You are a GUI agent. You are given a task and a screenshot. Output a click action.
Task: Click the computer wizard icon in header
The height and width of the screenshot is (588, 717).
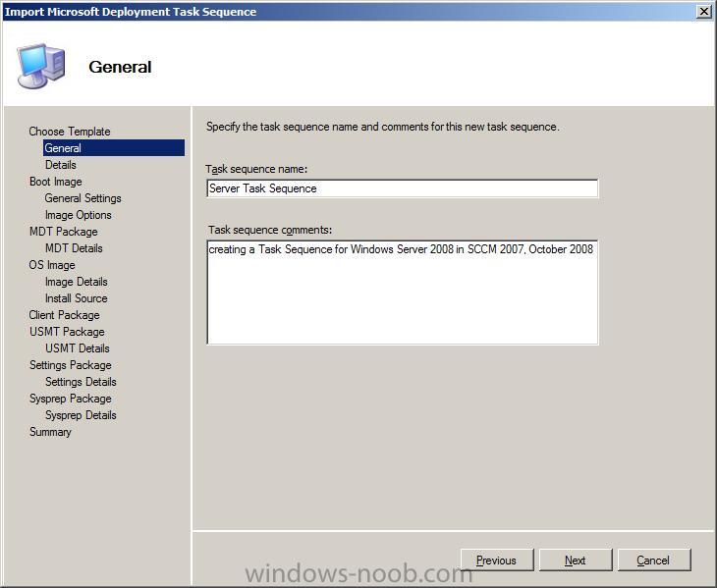(40, 66)
